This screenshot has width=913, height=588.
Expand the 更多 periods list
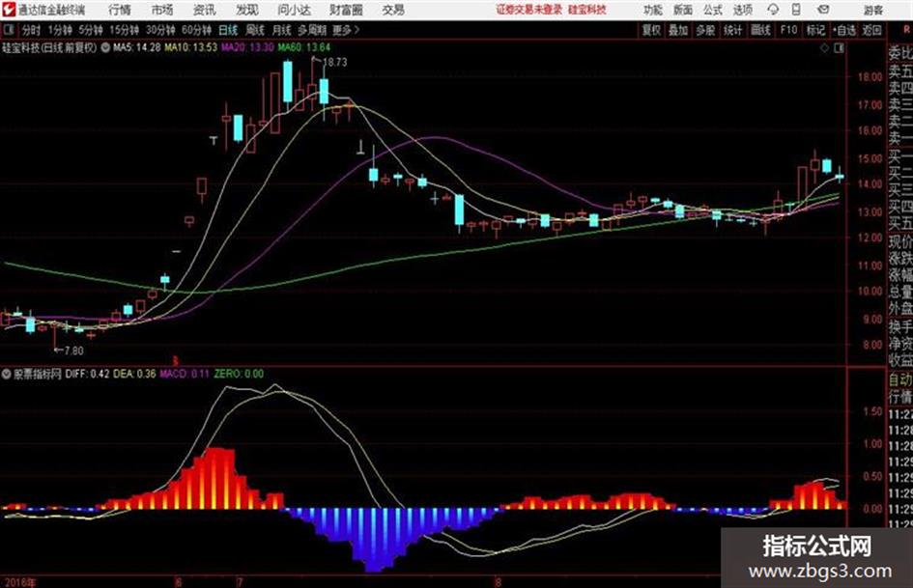click(x=346, y=30)
